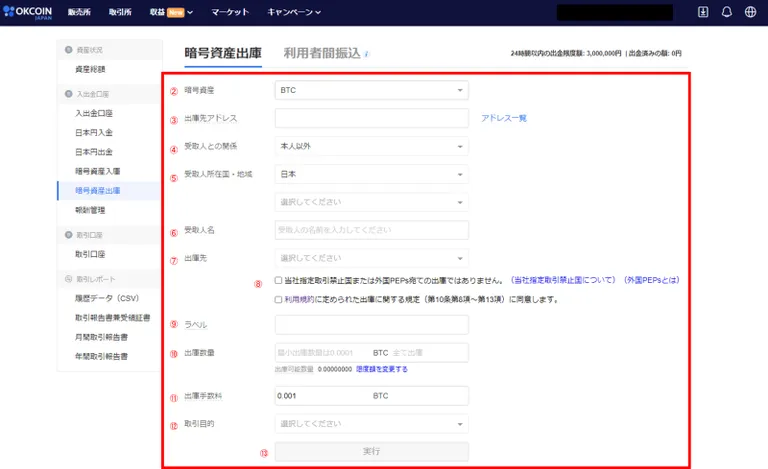Expand the 取引目的 dropdown
The image size is (768, 469).
[371, 423]
